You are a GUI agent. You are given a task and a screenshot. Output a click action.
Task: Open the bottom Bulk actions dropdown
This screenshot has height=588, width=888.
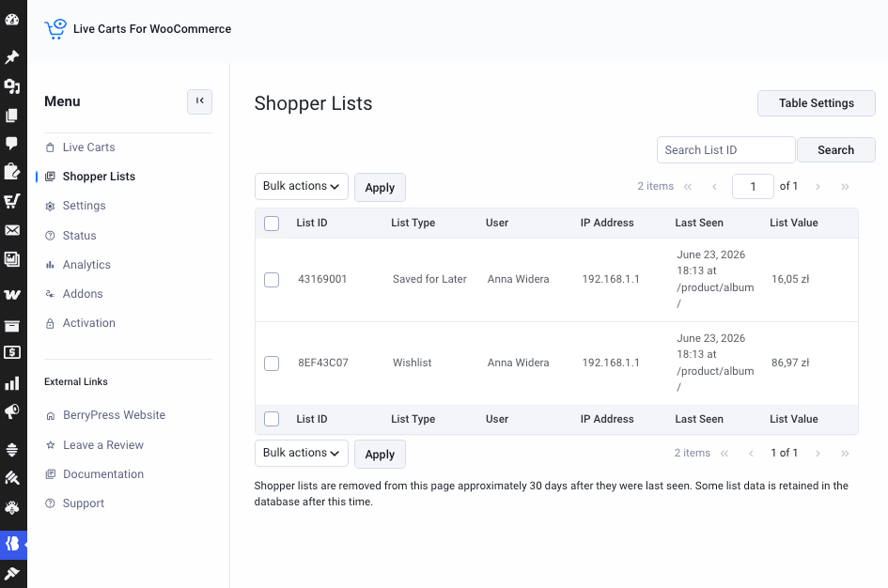tap(302, 453)
